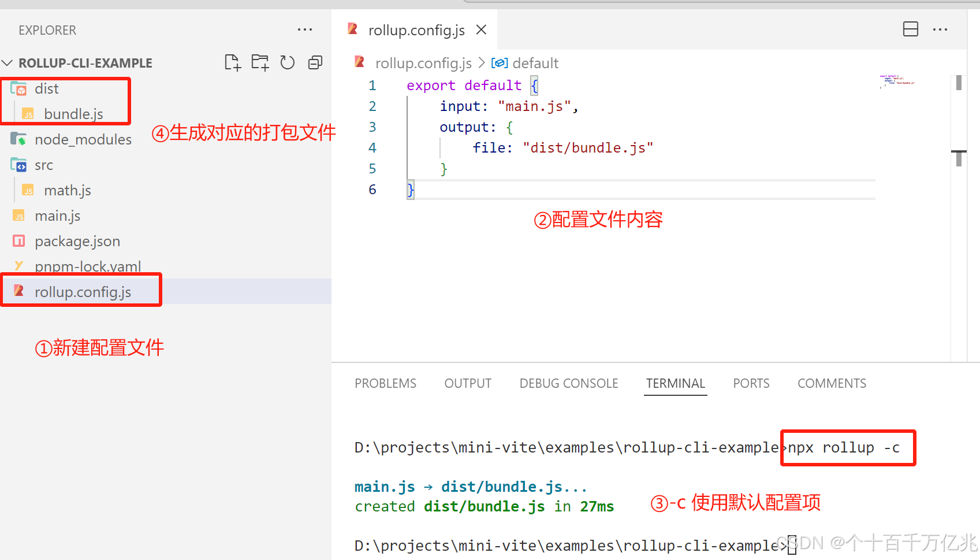
Task: Collapse all folders in Explorer
Action: pyautogui.click(x=315, y=62)
